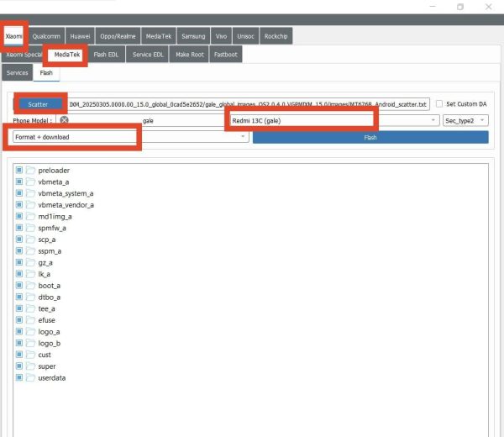The height and width of the screenshot is (437, 504).
Task: Click the folder icon beside md1img_a
Action: tap(30, 216)
